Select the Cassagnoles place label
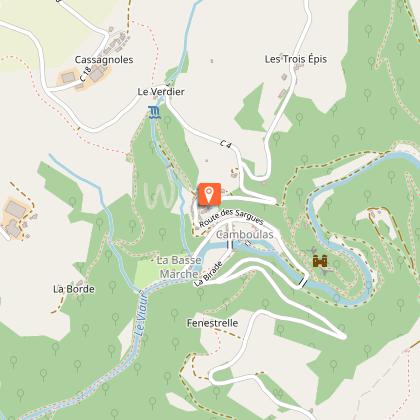The image size is (420, 420). click(104, 60)
